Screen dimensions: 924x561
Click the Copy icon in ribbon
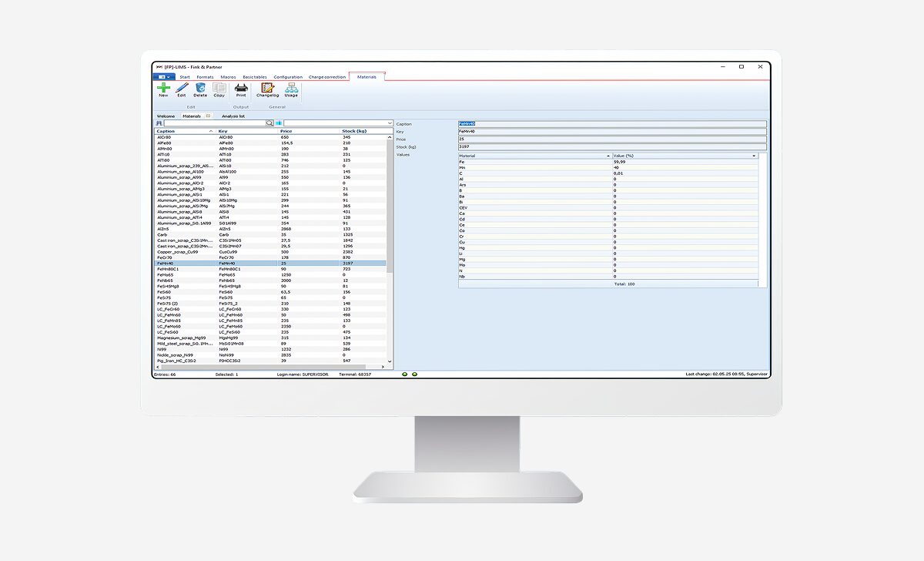point(219,89)
